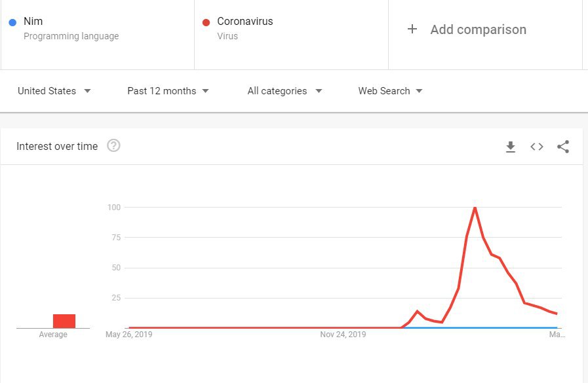Open the All categories dropdown
The width and height of the screenshot is (588, 383).
pos(284,91)
